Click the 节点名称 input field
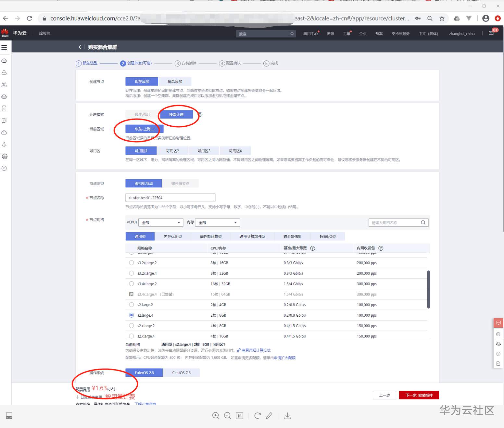 coord(170,198)
